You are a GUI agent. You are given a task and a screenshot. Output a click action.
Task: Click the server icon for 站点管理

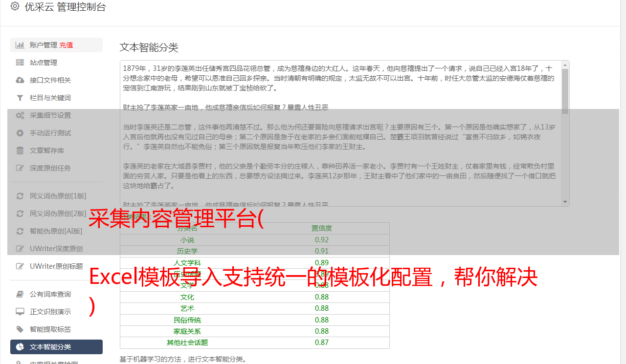(x=20, y=63)
